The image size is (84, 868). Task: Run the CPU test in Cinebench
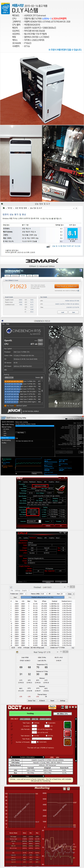40,344
